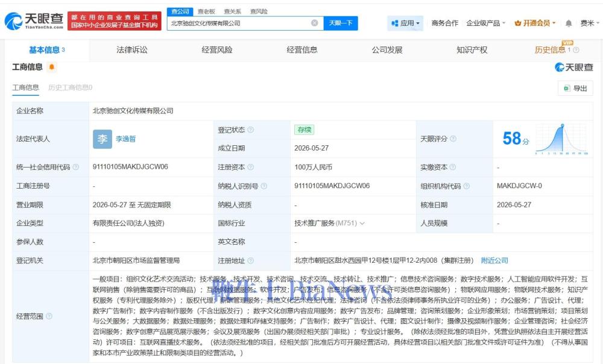Select 2026-05-27 至 无固定期限 business term
Image resolution: width=603 pixels, height=364 pixels.
click(131, 205)
